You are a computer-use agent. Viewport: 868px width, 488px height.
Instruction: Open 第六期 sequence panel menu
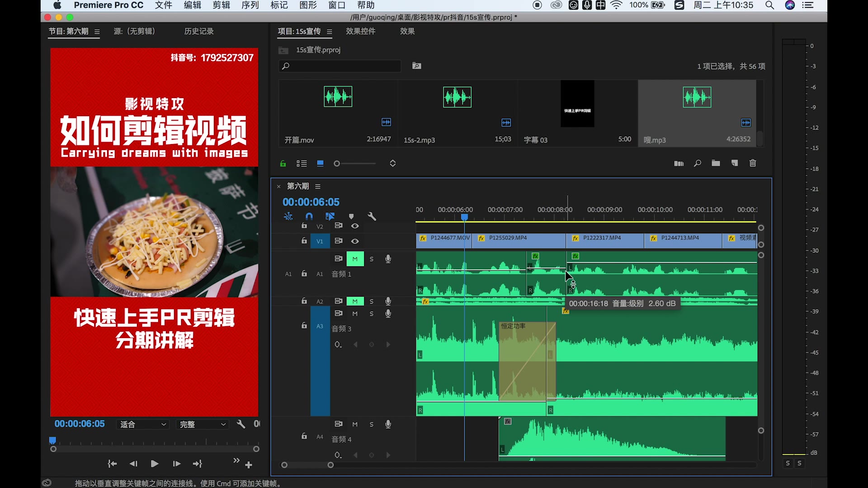[x=318, y=186]
